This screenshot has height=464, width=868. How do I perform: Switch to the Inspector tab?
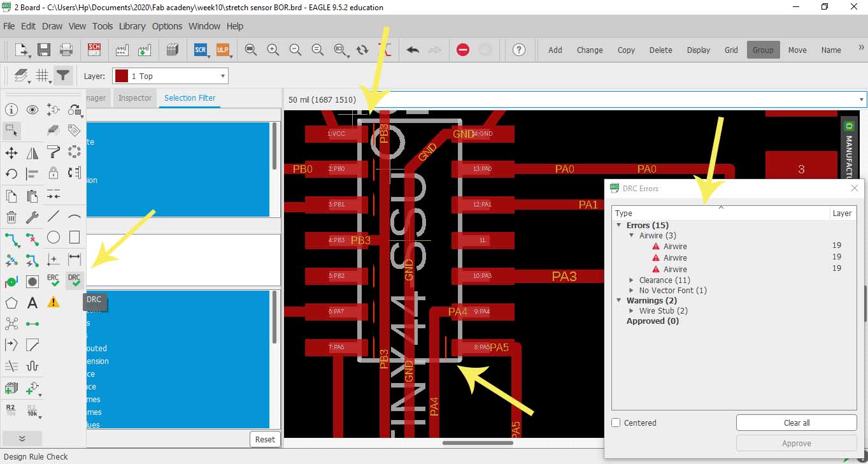coord(135,98)
